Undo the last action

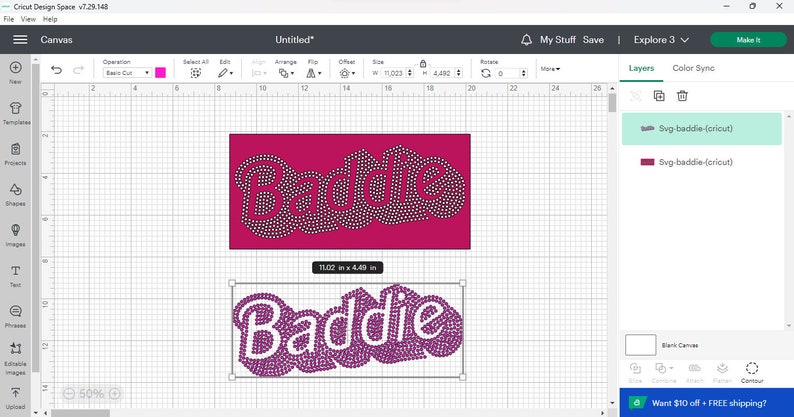point(56,70)
